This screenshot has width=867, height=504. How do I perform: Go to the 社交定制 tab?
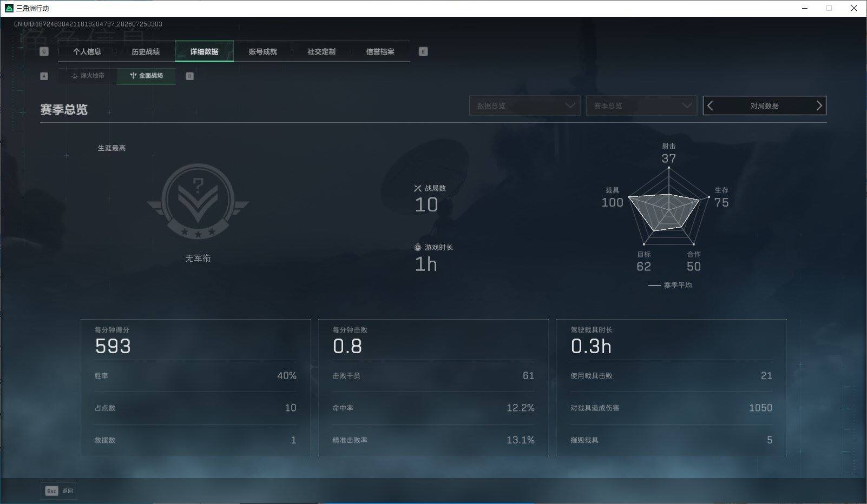tap(321, 52)
